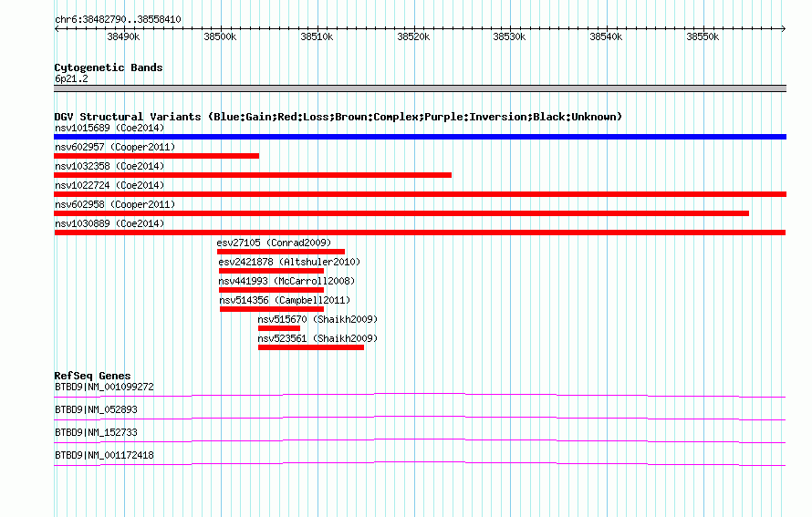This screenshot has width=812, height=517.
Task: Open nsv1032358 (Coe2014) label
Action: point(109,166)
